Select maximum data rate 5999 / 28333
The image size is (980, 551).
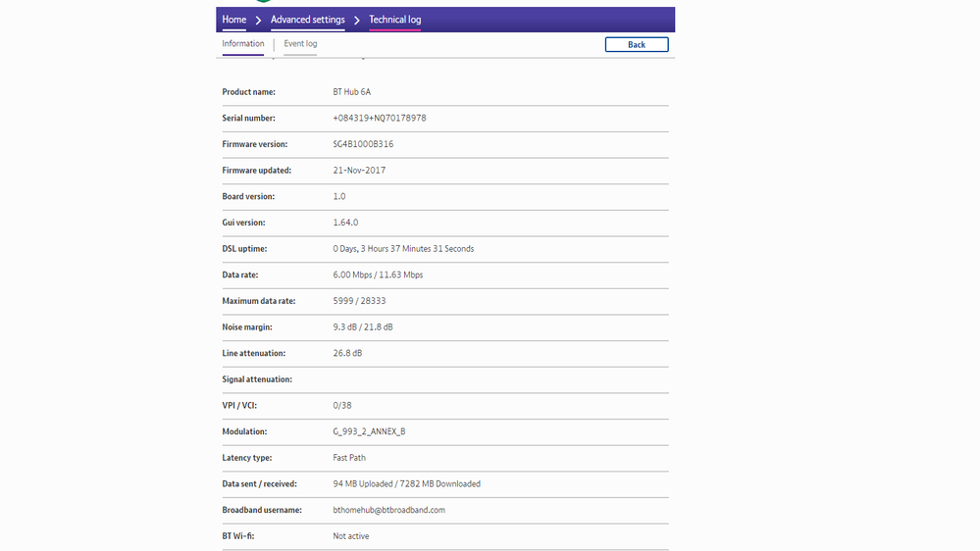[359, 301]
